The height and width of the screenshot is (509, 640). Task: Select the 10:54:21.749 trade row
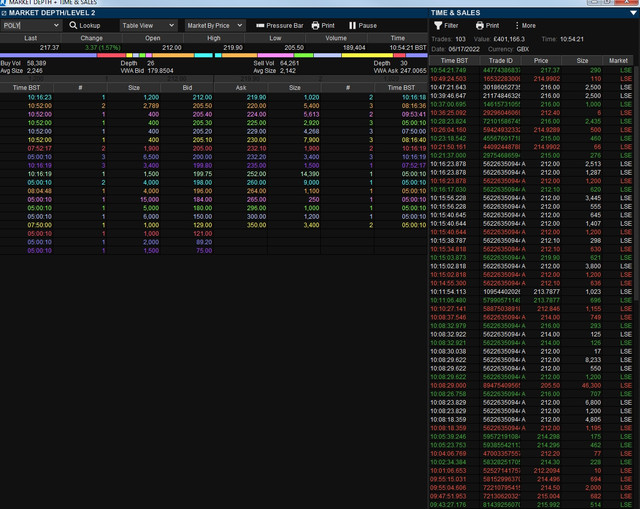[531, 70]
